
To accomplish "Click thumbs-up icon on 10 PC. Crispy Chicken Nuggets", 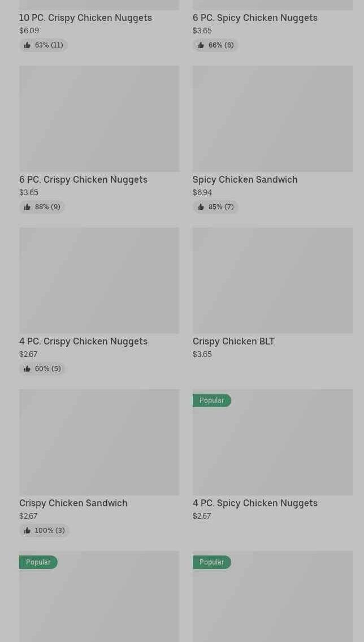I will 27,45.
